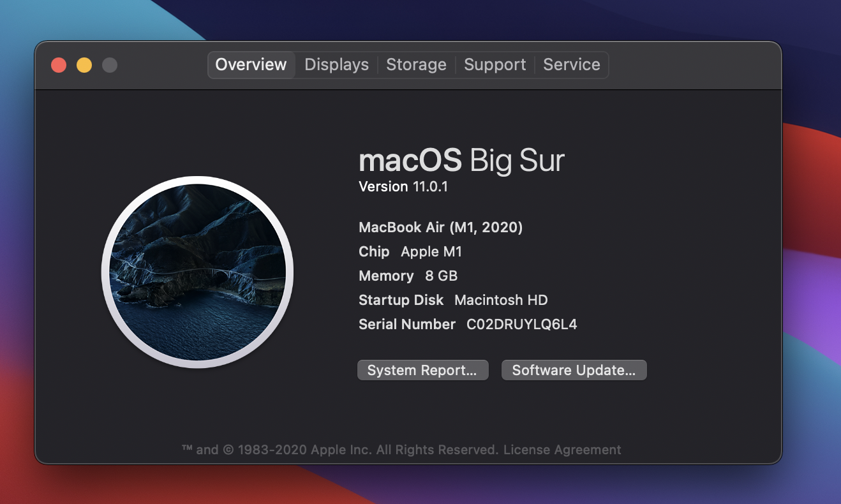The height and width of the screenshot is (504, 841).
Task: Open the System Report dialog
Action: pos(422,370)
